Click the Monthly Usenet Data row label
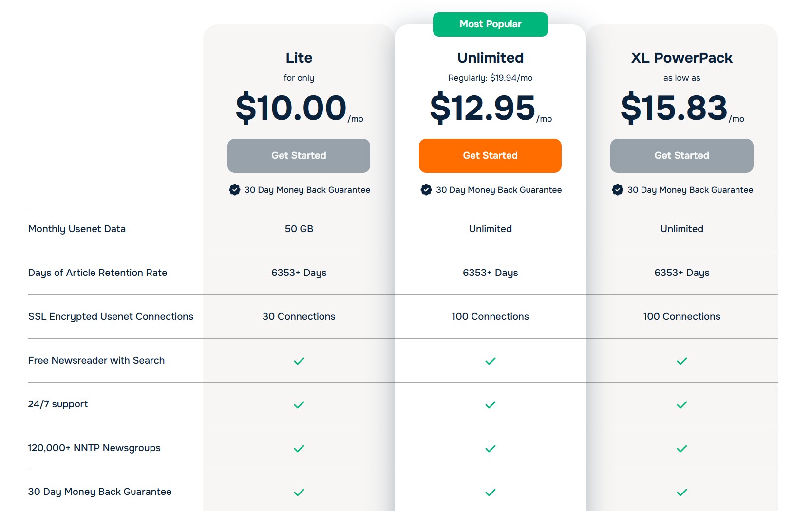This screenshot has height=511, width=812. [x=77, y=229]
